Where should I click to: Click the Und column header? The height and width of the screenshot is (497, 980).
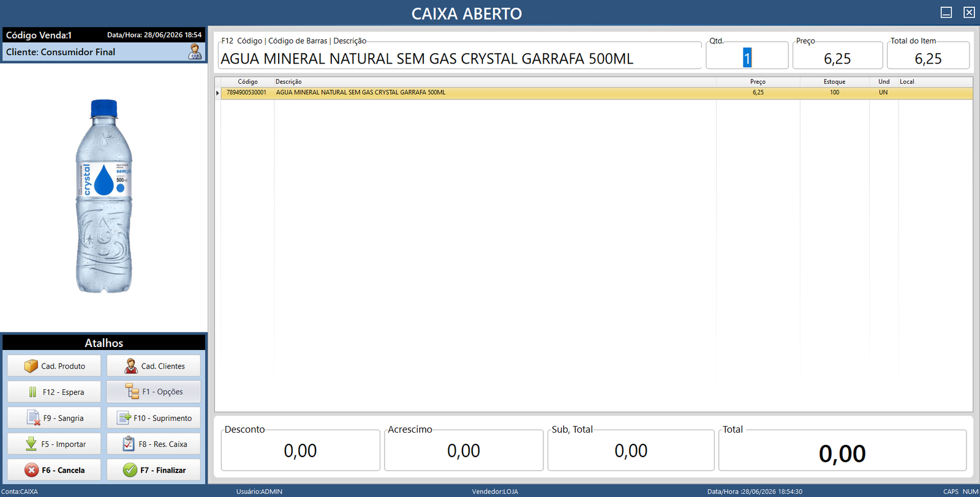pyautogui.click(x=884, y=81)
